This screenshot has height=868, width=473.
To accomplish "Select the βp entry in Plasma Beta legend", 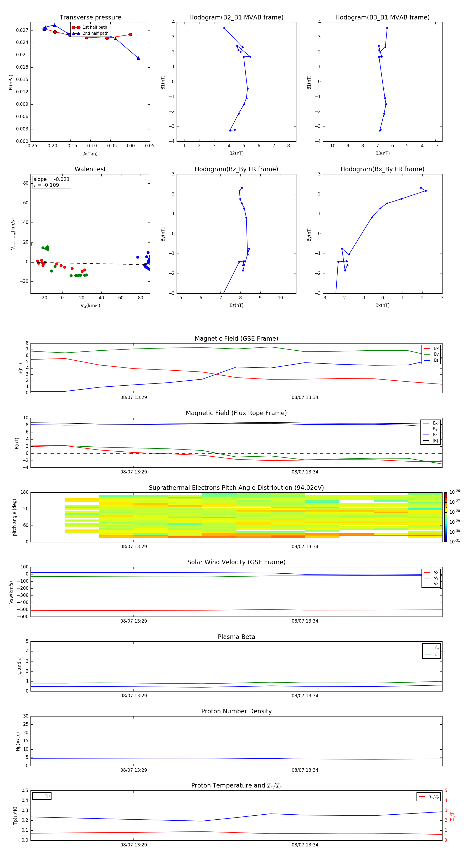I will [431, 647].
